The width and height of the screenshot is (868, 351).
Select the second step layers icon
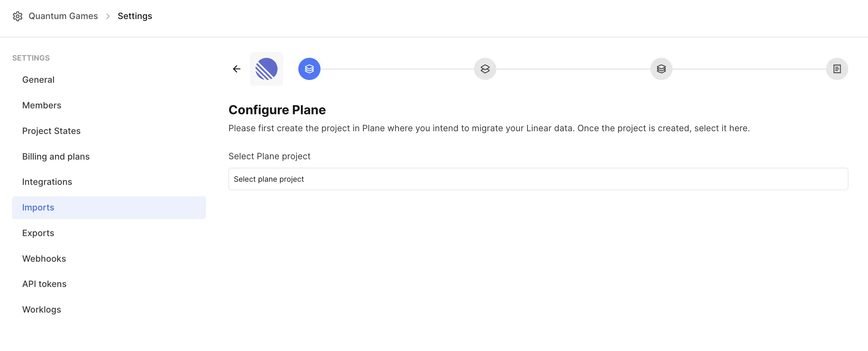click(x=485, y=69)
